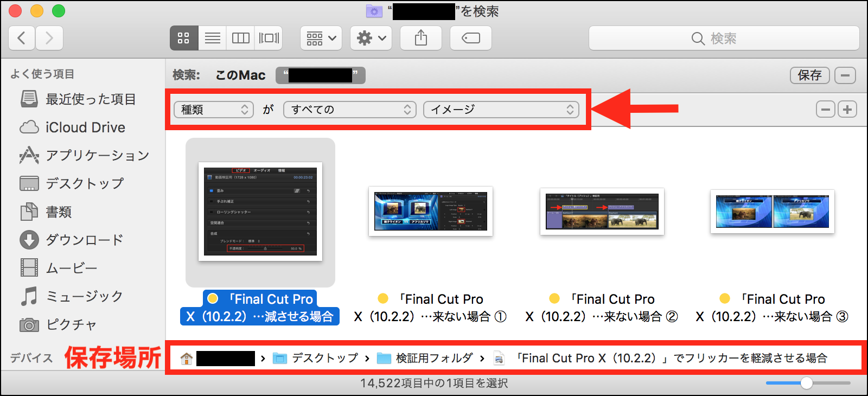Click the 書類 document icon
The image size is (868, 396).
pos(29,212)
